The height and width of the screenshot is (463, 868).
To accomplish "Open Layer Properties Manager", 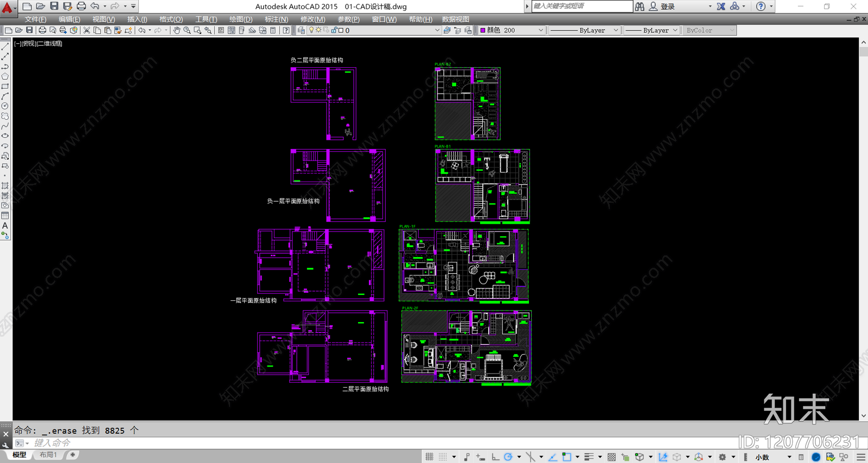I will click(x=301, y=30).
